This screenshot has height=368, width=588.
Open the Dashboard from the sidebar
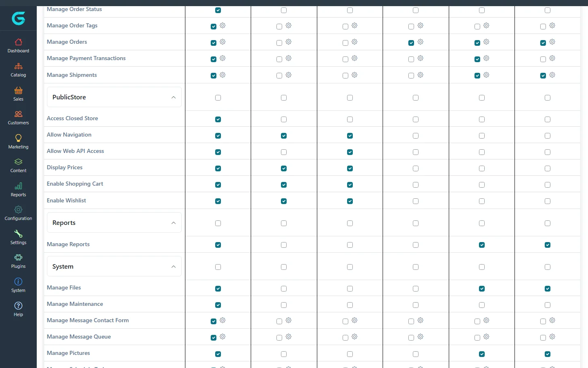pyautogui.click(x=18, y=46)
